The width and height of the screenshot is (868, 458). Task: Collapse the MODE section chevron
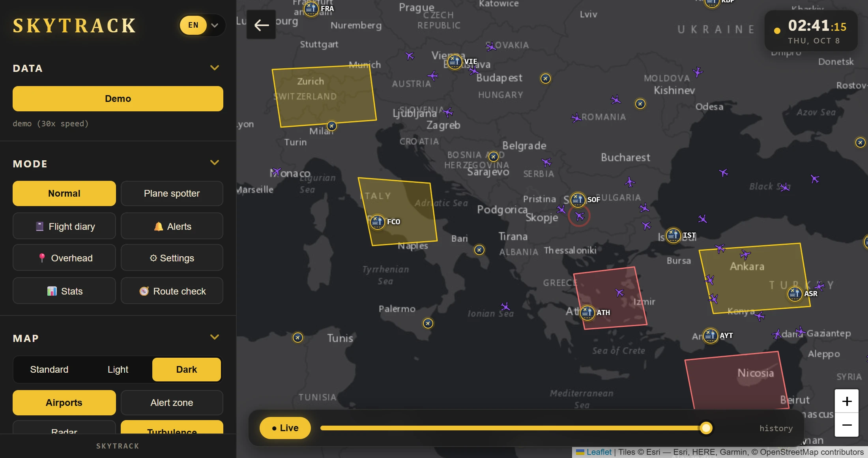[215, 163]
